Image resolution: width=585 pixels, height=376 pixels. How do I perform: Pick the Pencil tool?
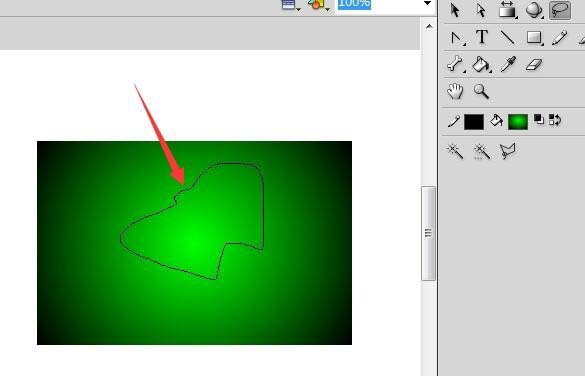(559, 38)
